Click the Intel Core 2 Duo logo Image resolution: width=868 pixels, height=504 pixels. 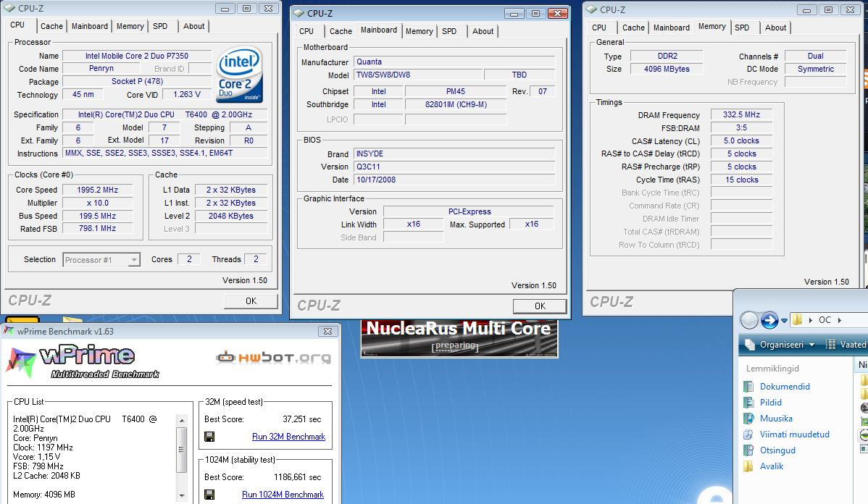click(240, 75)
